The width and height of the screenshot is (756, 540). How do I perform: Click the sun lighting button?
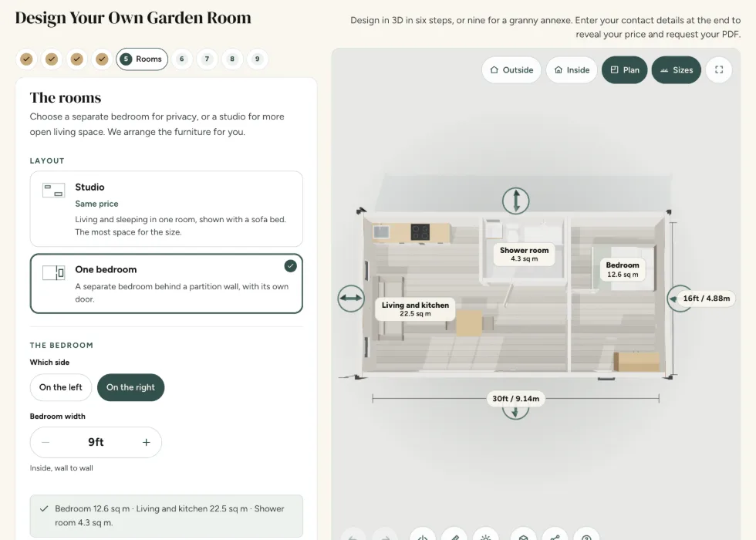point(486,535)
